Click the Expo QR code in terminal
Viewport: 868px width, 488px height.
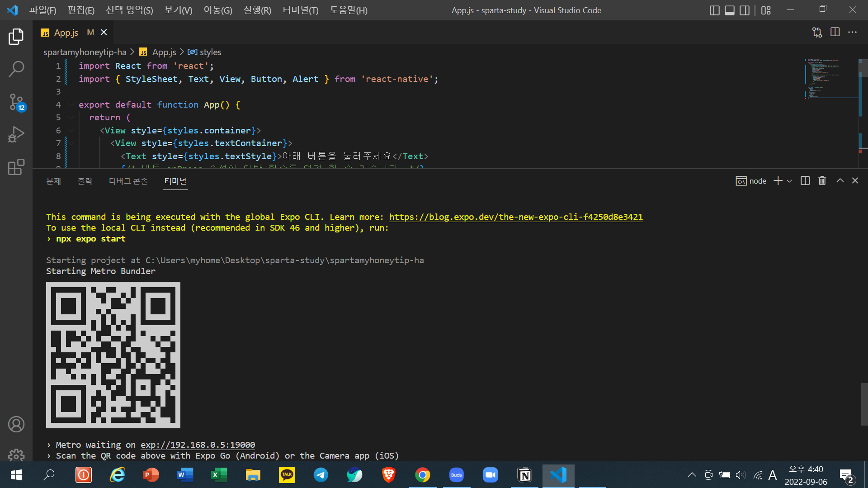pos(113,355)
